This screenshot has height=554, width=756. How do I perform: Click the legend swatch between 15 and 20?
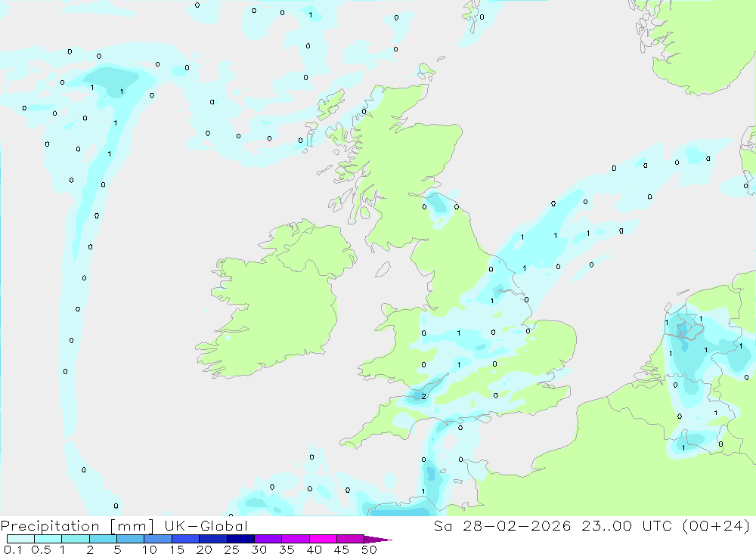point(186,539)
